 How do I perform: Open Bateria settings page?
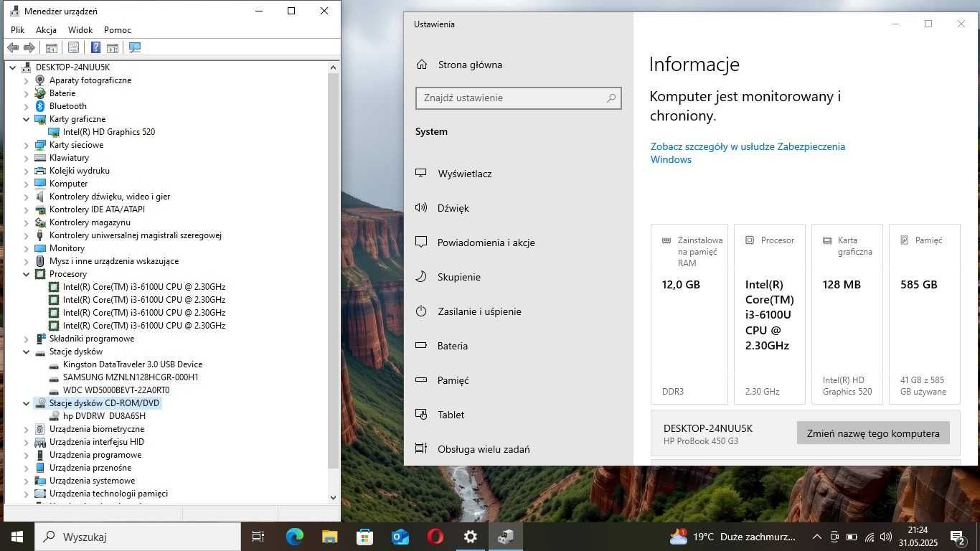[x=453, y=346]
